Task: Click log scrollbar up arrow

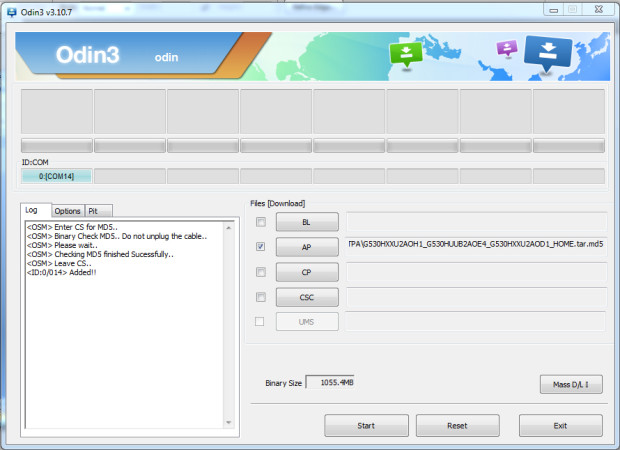Action: [229, 228]
